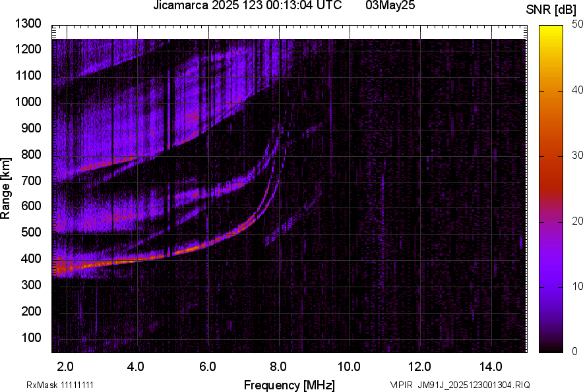Click the range tick label 800
The width and height of the screenshot is (583, 392).
[x=31, y=154]
